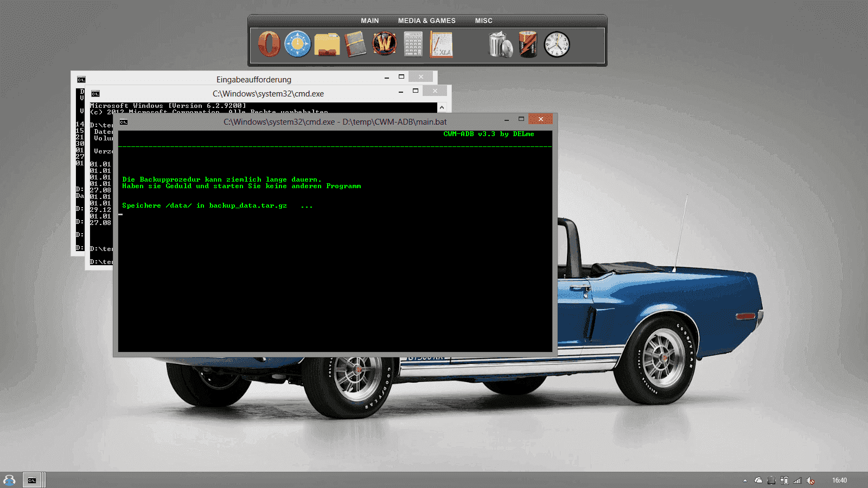868x488 pixels.
Task: Open system menu icon of middle cmd.exe window
Action: 95,94
